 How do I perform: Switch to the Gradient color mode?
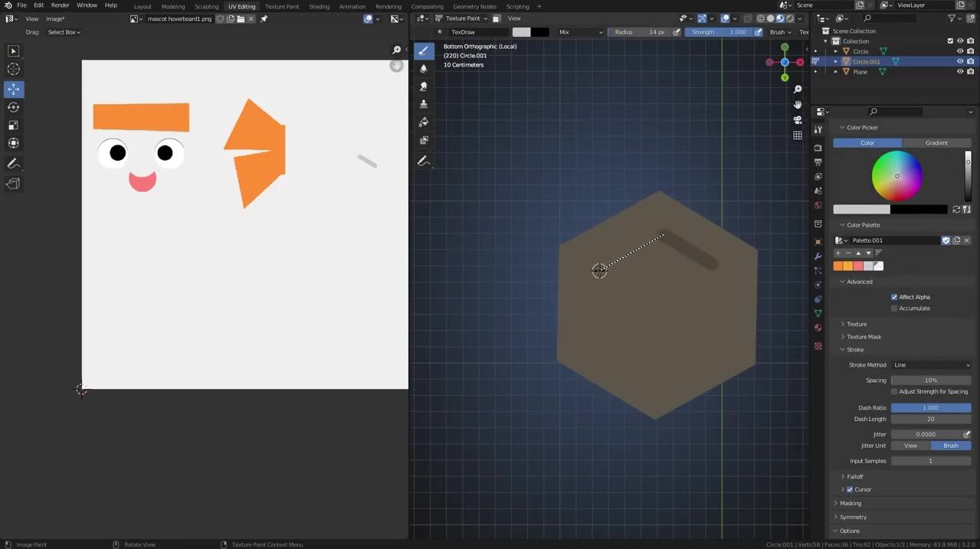pos(936,143)
